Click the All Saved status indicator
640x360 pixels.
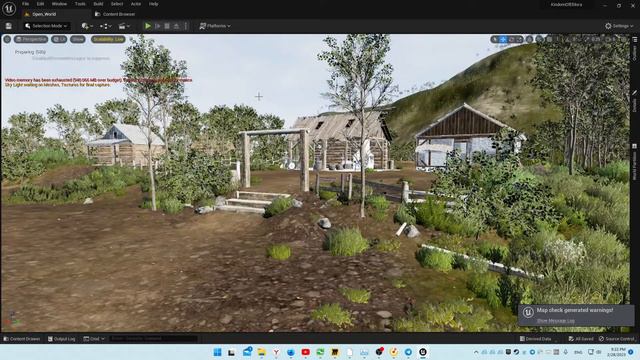(x=581, y=339)
